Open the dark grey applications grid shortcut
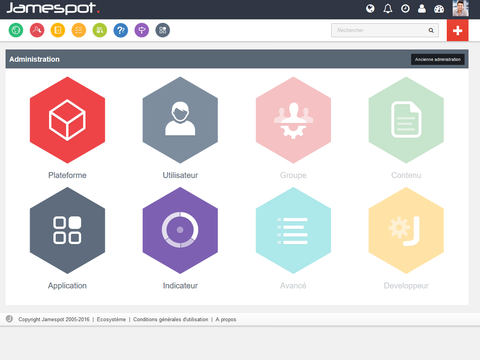The height and width of the screenshot is (360, 480). coord(163,30)
